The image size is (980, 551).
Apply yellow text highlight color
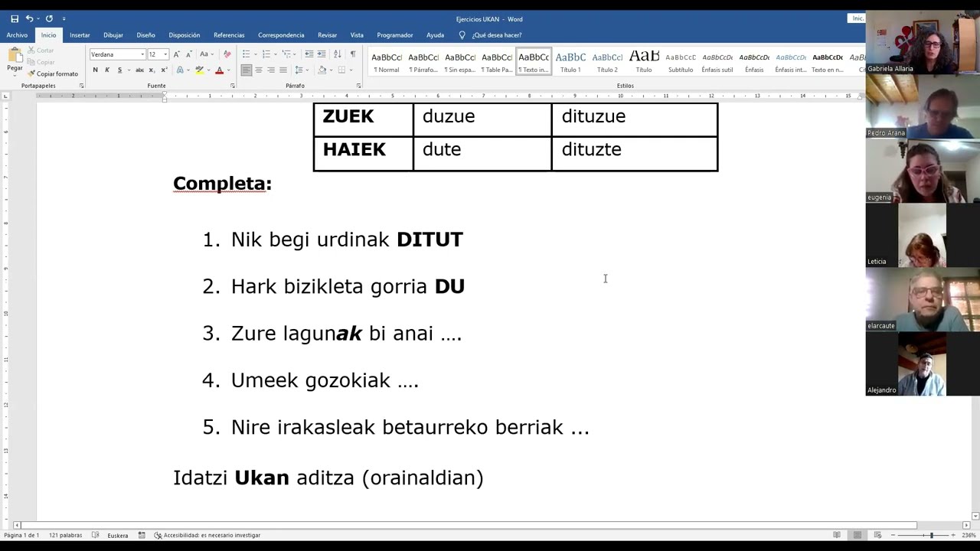point(199,70)
